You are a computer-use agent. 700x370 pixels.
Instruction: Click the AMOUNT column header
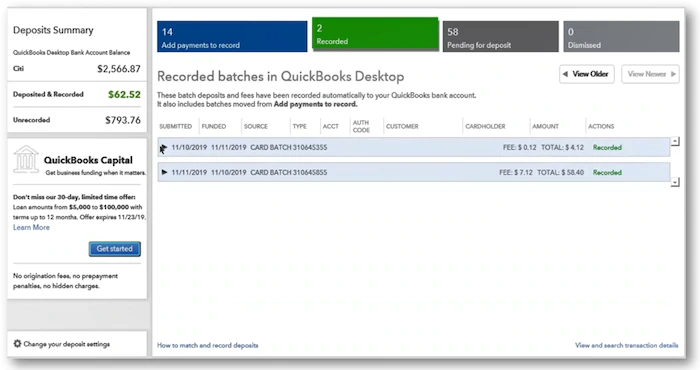click(x=545, y=126)
